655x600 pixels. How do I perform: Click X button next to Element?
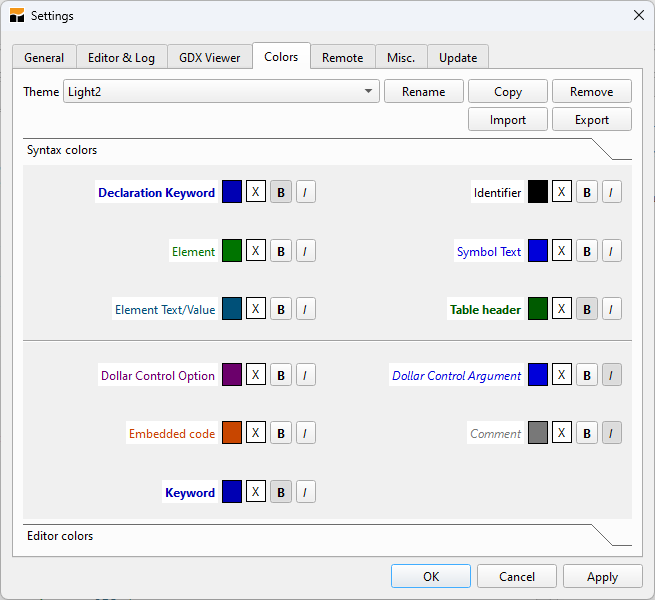pos(256,251)
